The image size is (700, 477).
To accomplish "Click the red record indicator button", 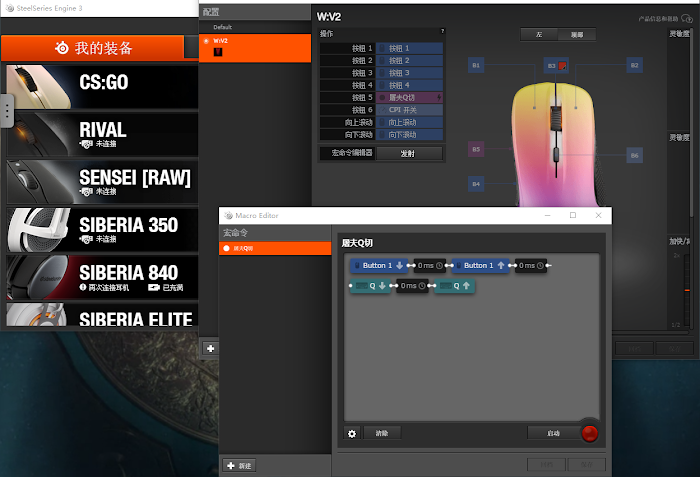I will click(x=589, y=434).
